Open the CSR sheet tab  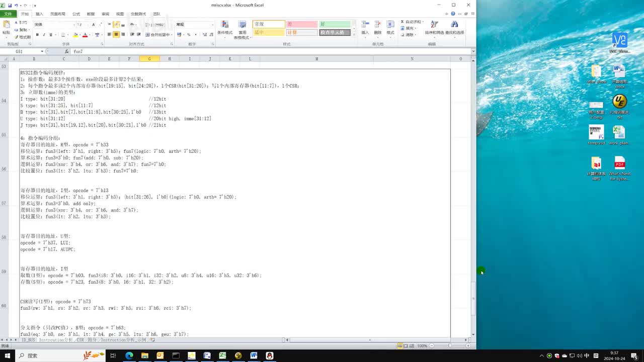coord(80,340)
